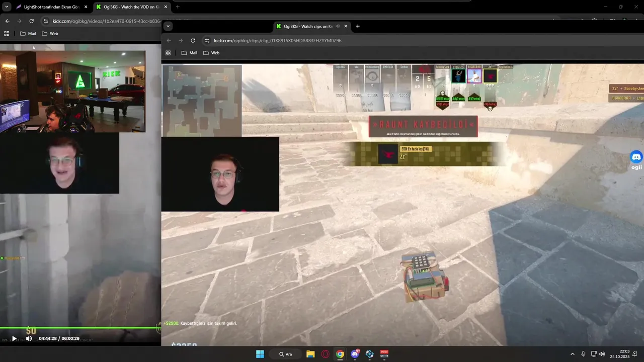Open apps grid in clips window bookmarks

click(168, 53)
